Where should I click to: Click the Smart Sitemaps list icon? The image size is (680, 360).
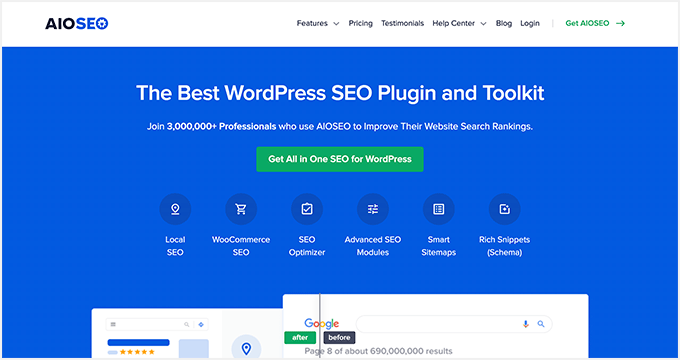pos(439,209)
